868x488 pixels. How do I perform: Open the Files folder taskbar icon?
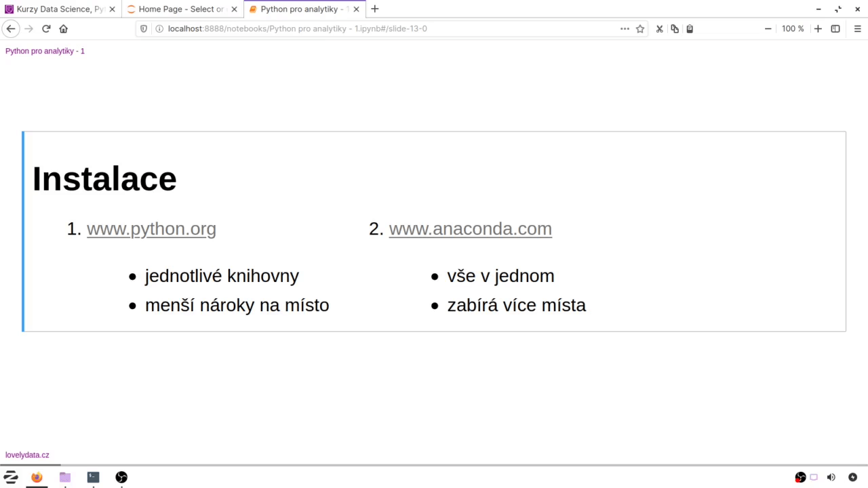[65, 477]
